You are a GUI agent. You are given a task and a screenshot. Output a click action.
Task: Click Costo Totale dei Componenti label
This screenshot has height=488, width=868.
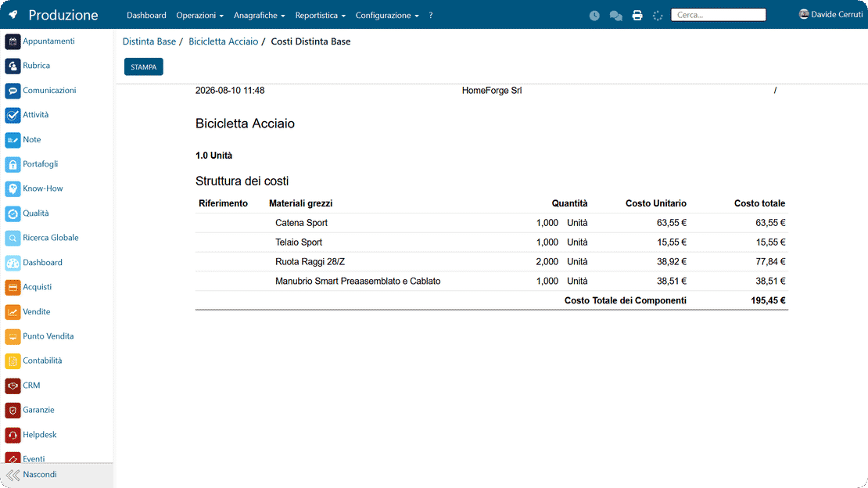[625, 300]
